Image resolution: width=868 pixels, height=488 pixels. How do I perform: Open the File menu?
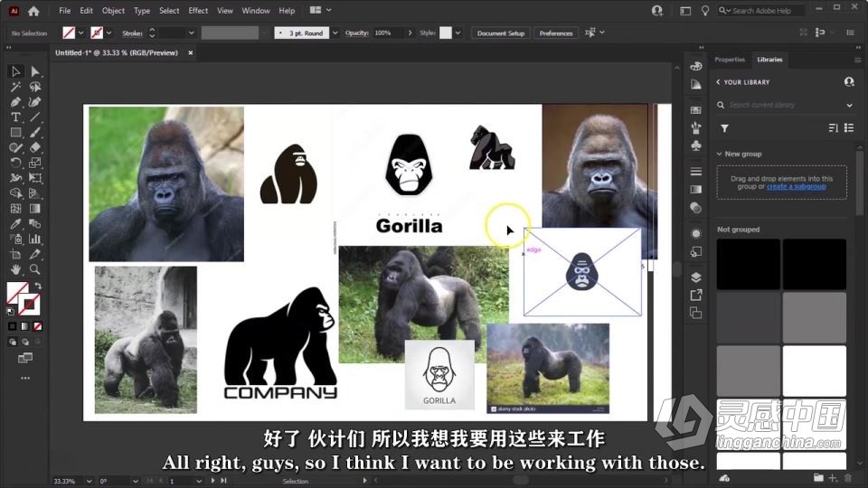pos(65,11)
